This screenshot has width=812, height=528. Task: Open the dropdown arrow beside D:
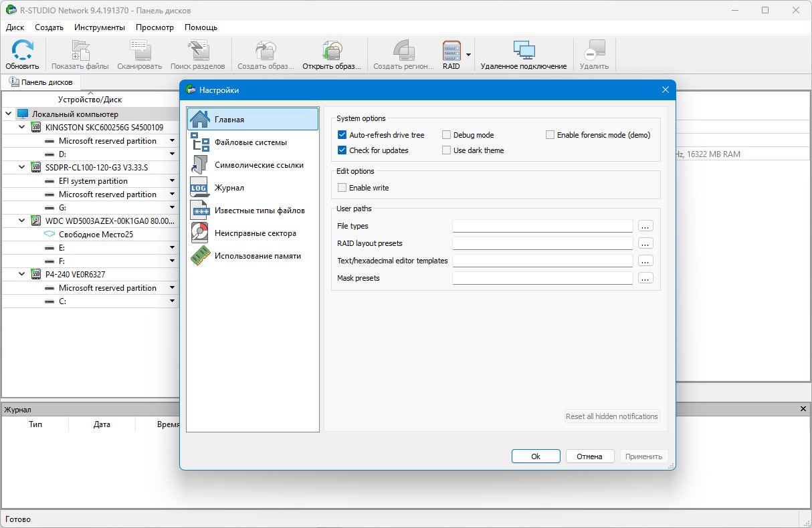click(172, 154)
